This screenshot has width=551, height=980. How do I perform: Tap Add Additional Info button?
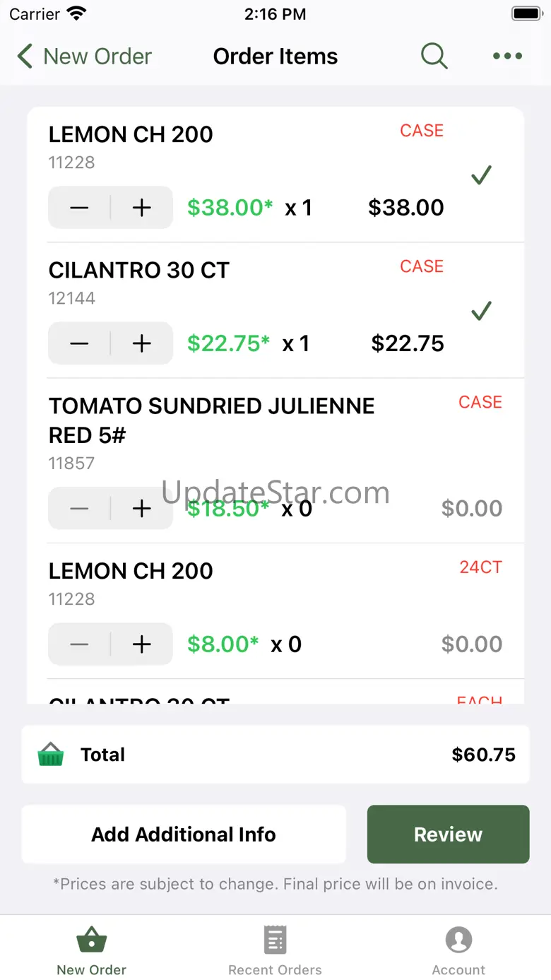tap(184, 834)
